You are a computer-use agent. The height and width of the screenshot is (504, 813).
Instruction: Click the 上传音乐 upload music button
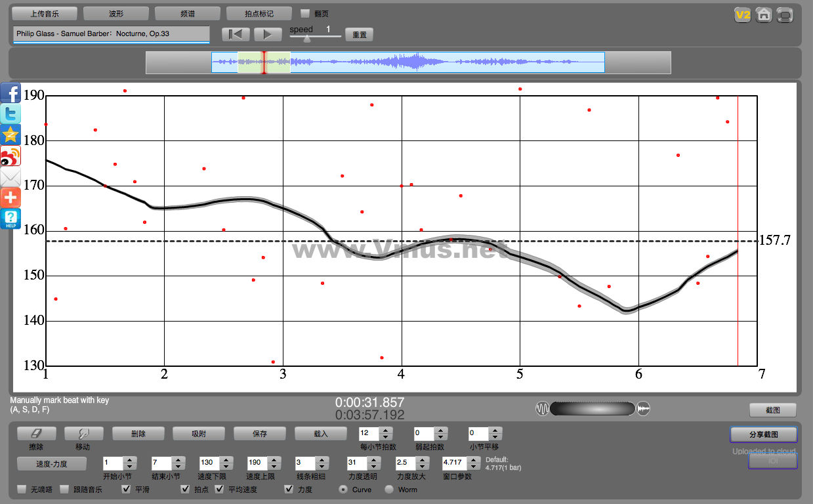coord(45,14)
